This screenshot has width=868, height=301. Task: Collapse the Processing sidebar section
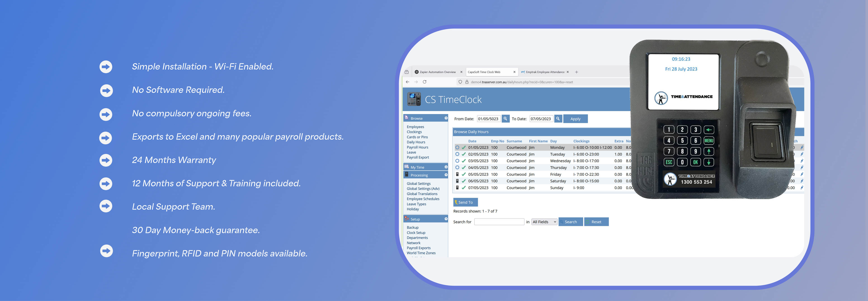point(446,175)
